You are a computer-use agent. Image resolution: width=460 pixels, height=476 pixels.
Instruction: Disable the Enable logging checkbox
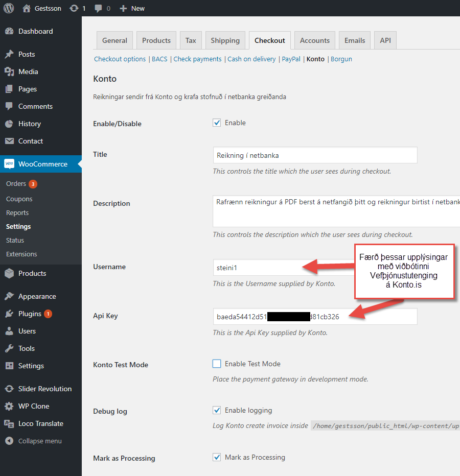[217, 410]
